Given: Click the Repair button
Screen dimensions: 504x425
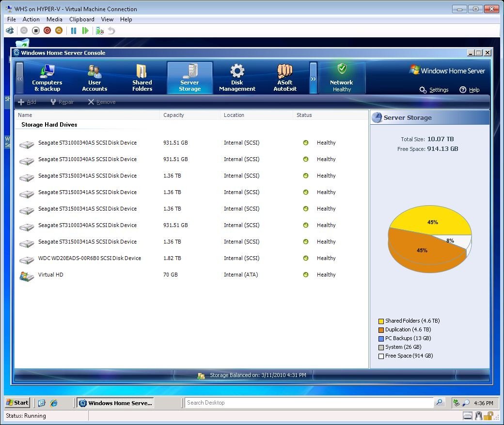Looking at the screenshot, I should coord(63,102).
